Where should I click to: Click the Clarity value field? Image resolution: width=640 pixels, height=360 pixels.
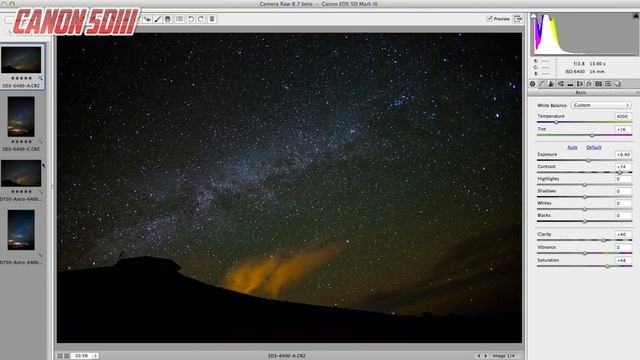tap(623, 234)
